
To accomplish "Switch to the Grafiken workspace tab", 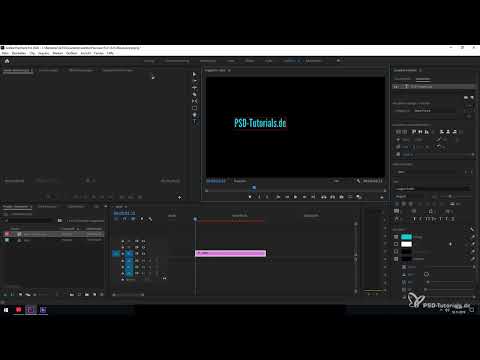I will tap(290, 61).
